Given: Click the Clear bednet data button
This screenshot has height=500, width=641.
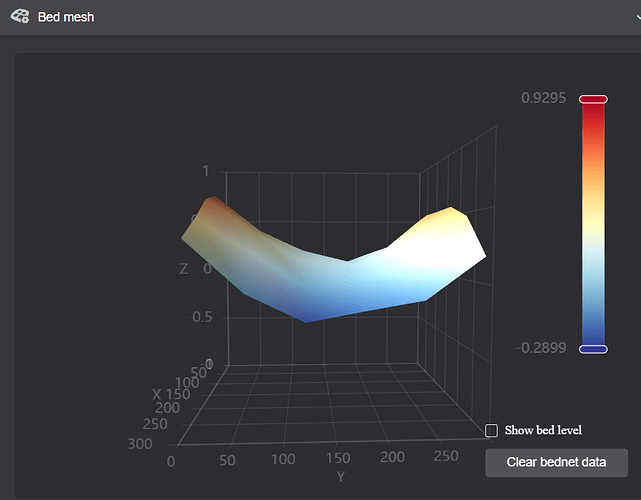Looking at the screenshot, I should [556, 462].
